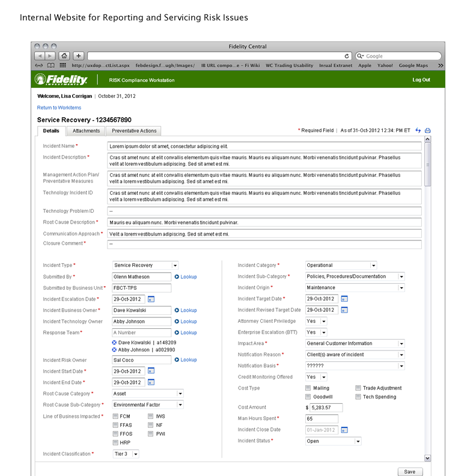Enable the Trade Adjustment checkbox

pos(358,388)
